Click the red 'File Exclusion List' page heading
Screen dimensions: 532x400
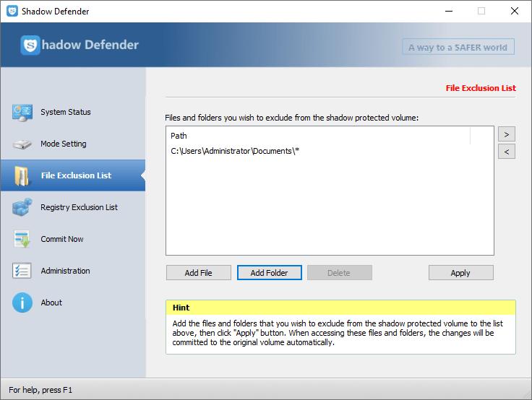tap(481, 88)
